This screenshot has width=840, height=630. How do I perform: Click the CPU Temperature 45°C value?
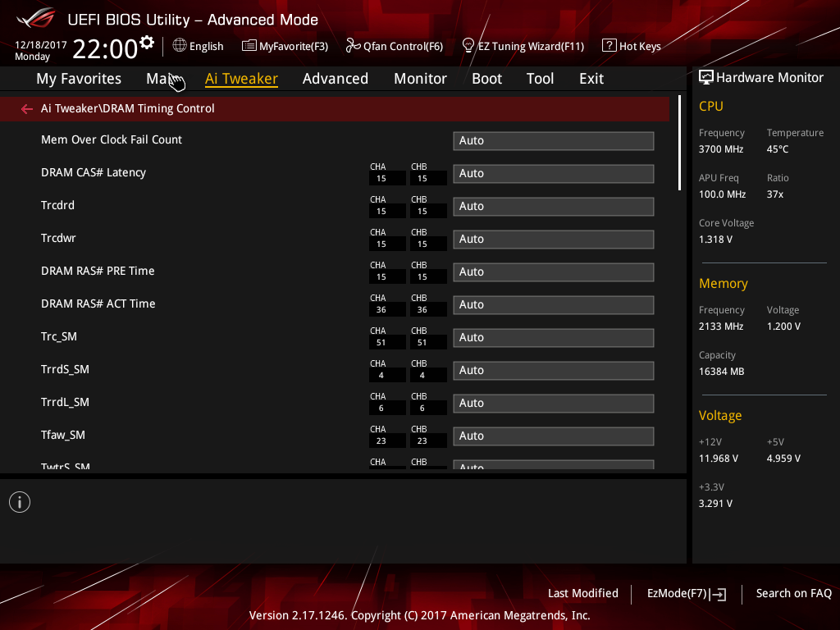(x=778, y=149)
